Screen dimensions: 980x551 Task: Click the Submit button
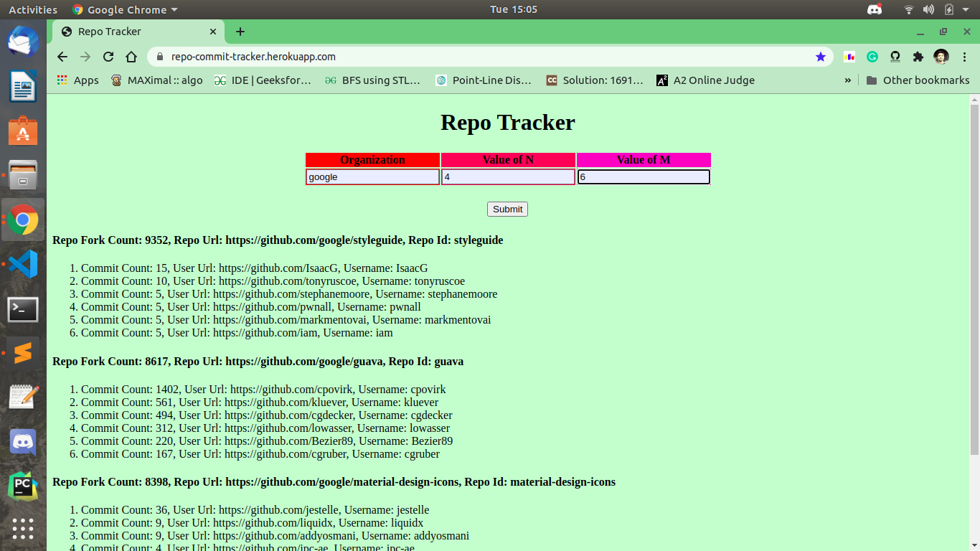(507, 209)
